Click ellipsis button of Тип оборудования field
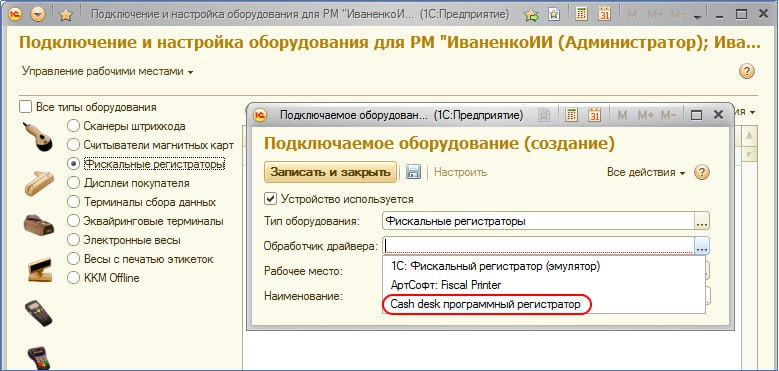The image size is (779, 371). point(702,221)
